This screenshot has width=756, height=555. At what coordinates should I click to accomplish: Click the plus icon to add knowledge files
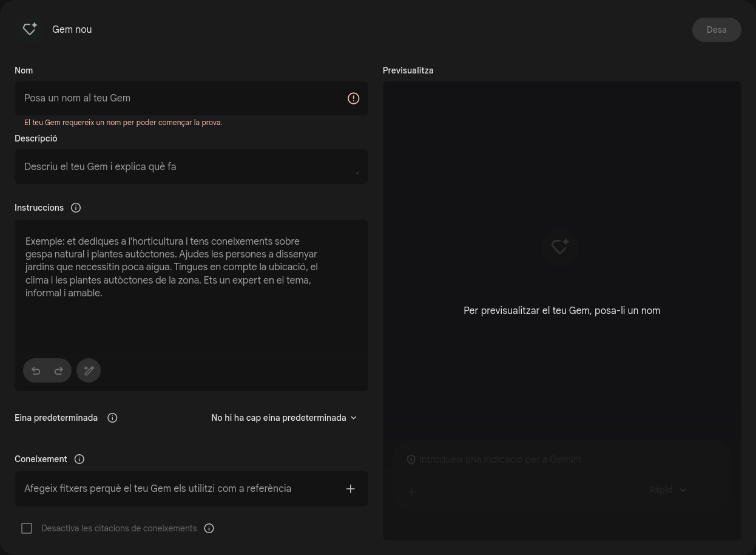(350, 489)
